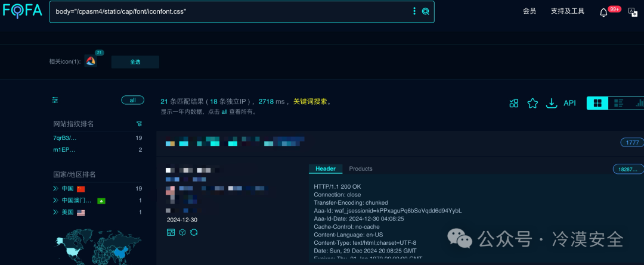Switch to list view
The width and height of the screenshot is (644, 265).
coord(618,104)
